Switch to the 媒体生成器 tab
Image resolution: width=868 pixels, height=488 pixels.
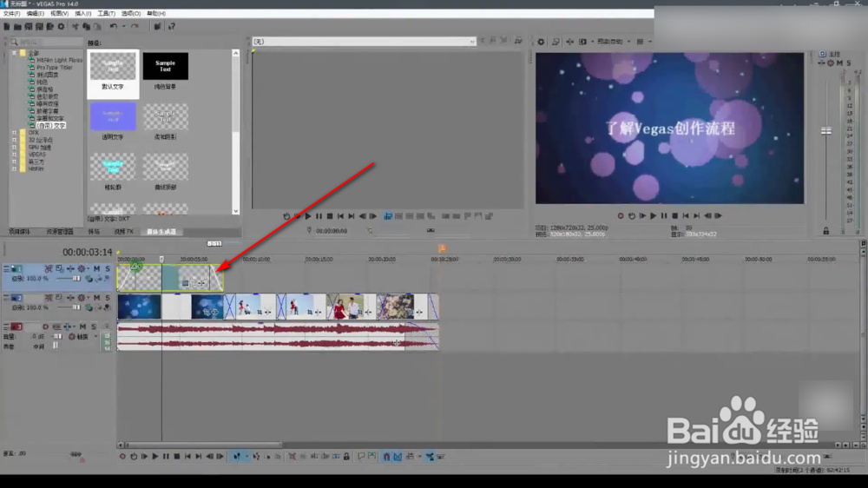point(161,232)
